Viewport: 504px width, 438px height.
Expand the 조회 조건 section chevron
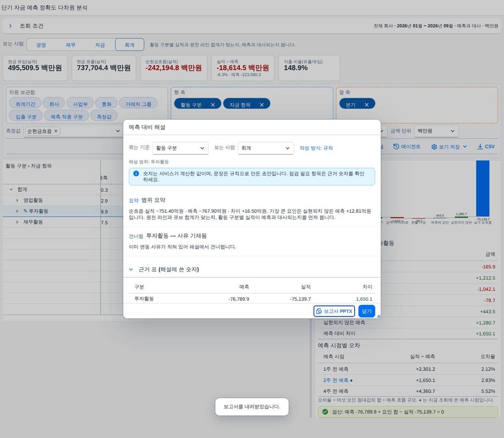click(10, 26)
